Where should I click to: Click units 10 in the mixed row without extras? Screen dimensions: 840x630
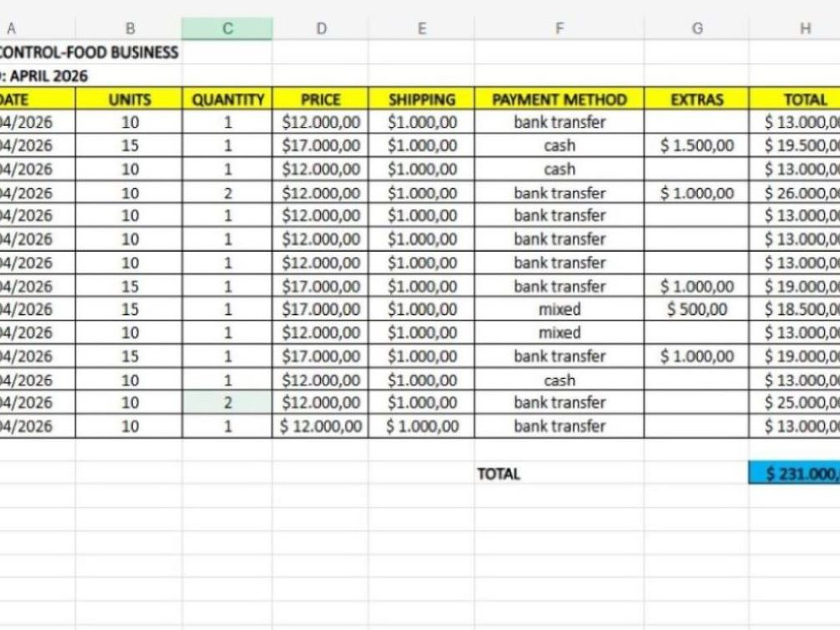pos(129,333)
